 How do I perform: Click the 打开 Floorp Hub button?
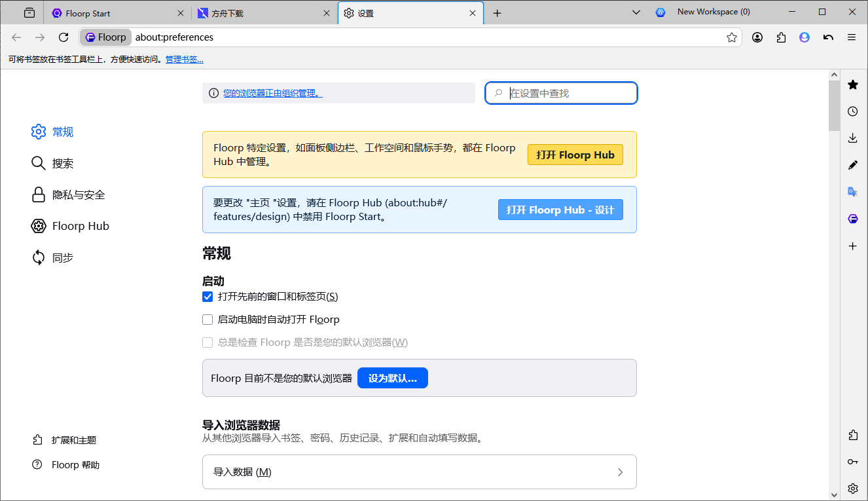[575, 155]
